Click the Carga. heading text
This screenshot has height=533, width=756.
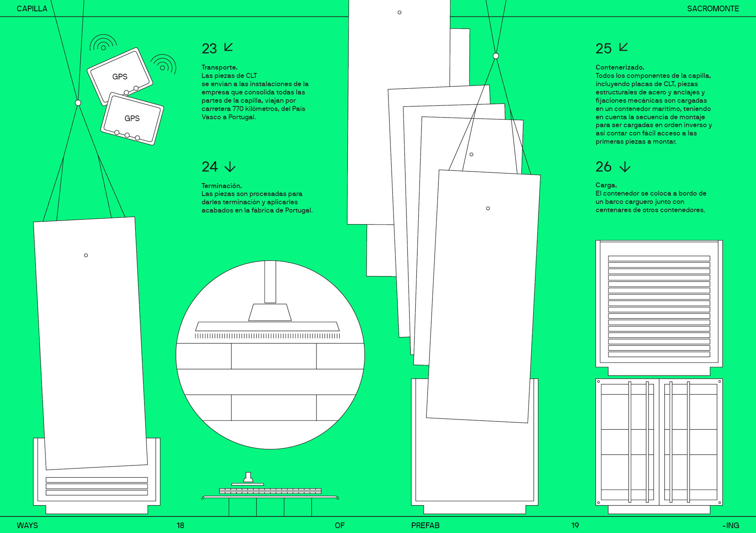pos(606,185)
